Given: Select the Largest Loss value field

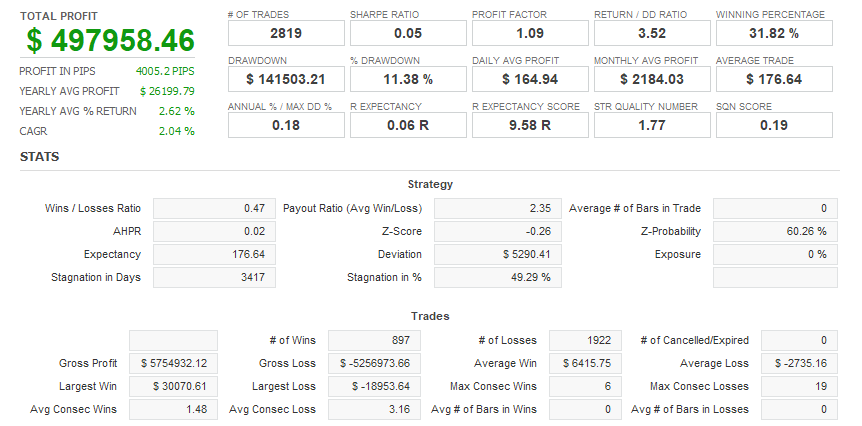Looking at the screenshot, I should (x=374, y=386).
